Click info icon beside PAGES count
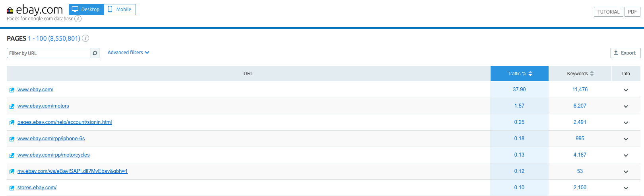This screenshot has width=644, height=196. coord(85,38)
